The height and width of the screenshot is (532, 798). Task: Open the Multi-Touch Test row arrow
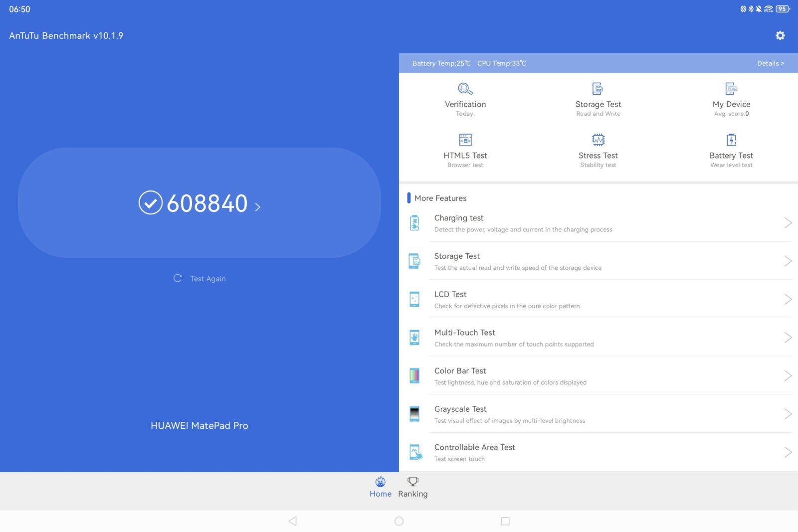pos(787,338)
